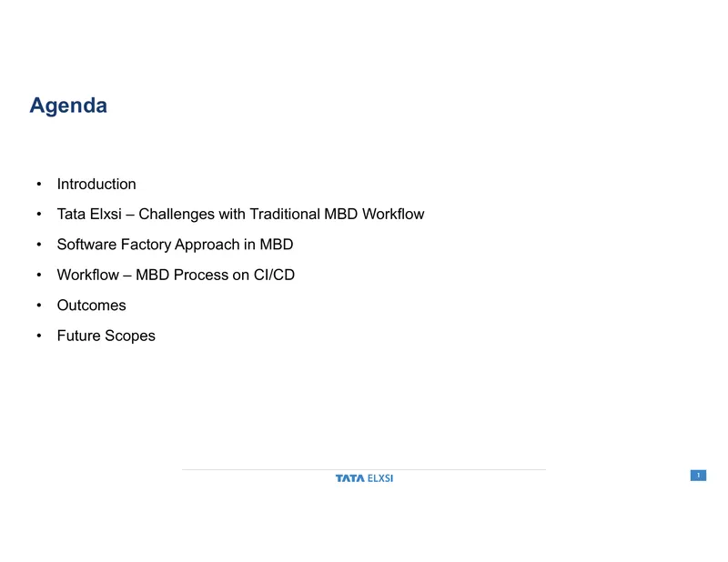Click the word CI/CD in the agenda
The width and height of the screenshot is (728, 562).
[274, 276]
